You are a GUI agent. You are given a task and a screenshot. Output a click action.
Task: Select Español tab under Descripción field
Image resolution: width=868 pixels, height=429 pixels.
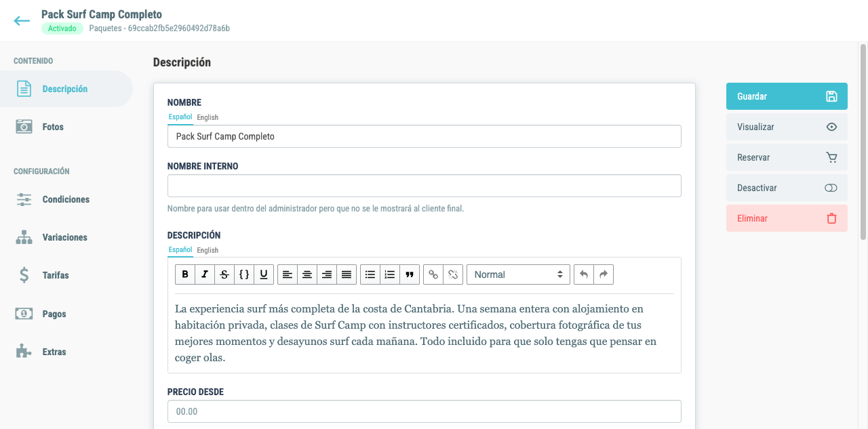[x=180, y=250]
